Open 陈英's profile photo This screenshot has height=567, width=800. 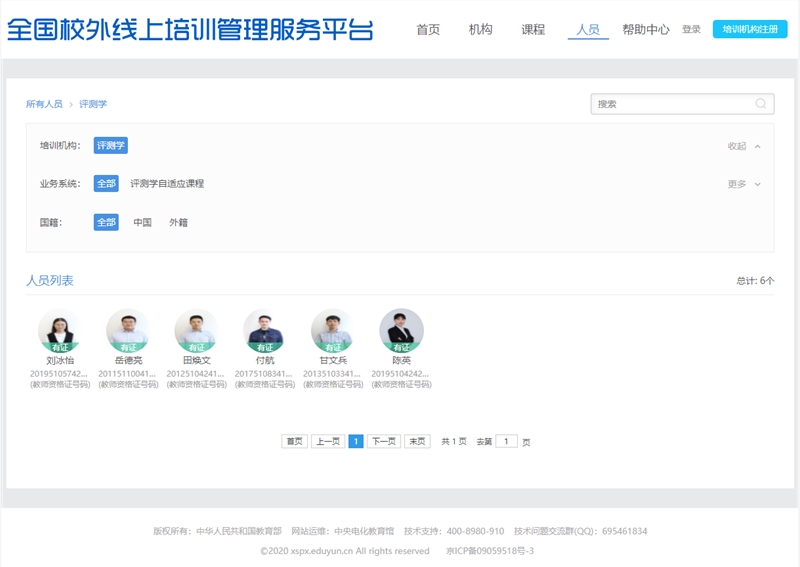pos(402,330)
